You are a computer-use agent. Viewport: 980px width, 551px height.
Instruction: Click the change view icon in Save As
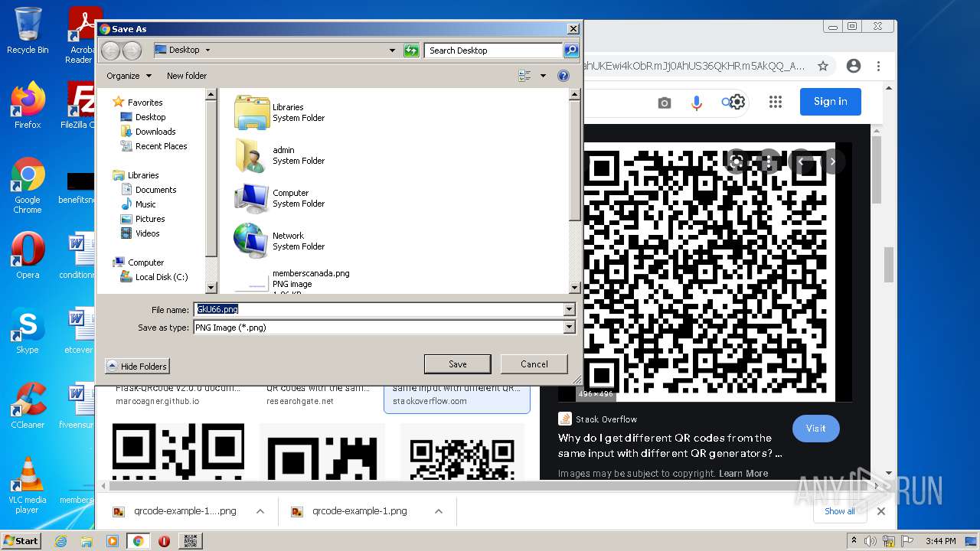pos(524,76)
